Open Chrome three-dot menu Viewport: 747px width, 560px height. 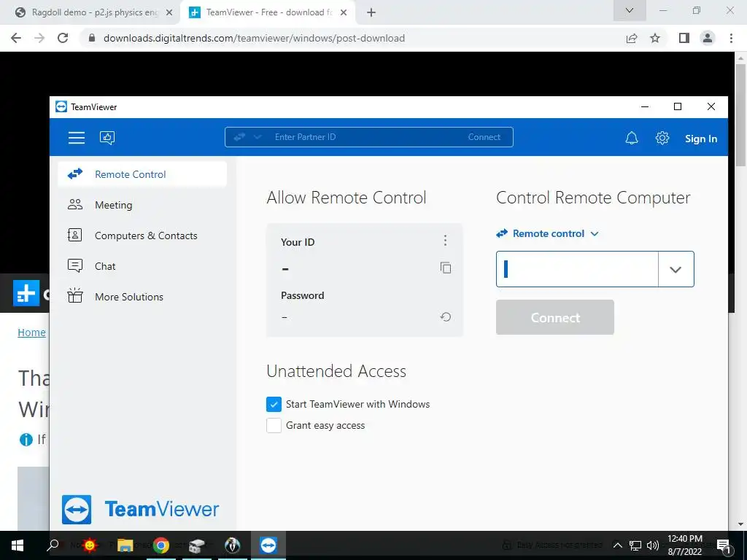click(x=731, y=38)
